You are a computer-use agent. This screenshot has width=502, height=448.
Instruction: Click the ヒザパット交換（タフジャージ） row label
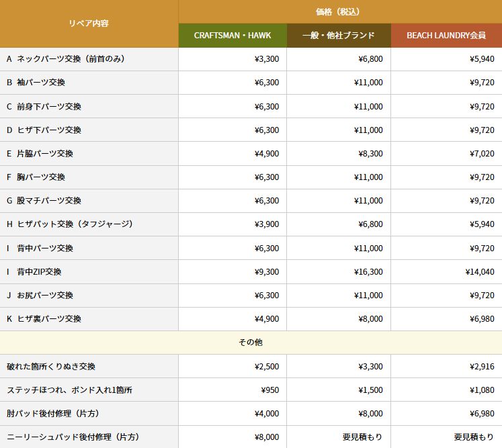point(75,224)
